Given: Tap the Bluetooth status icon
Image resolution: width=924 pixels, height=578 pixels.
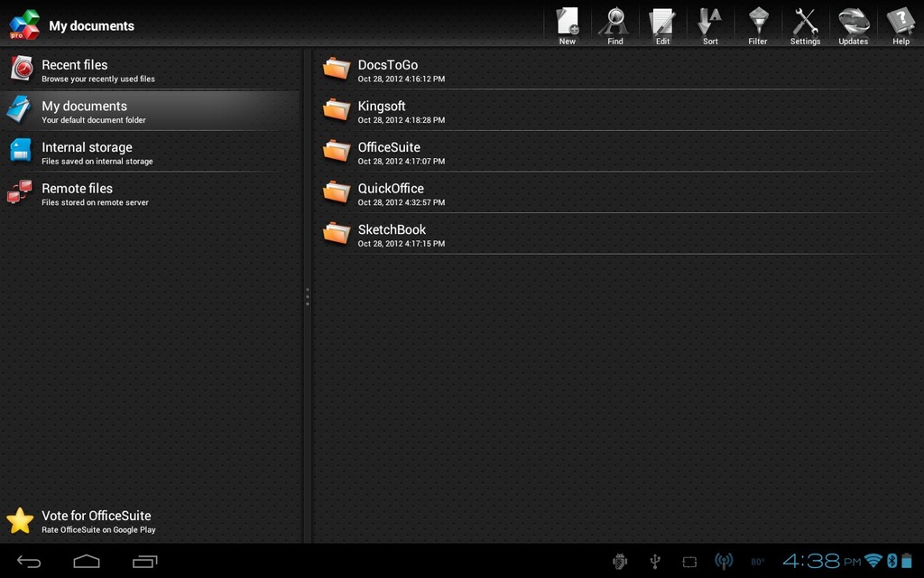Looking at the screenshot, I should click(x=892, y=561).
